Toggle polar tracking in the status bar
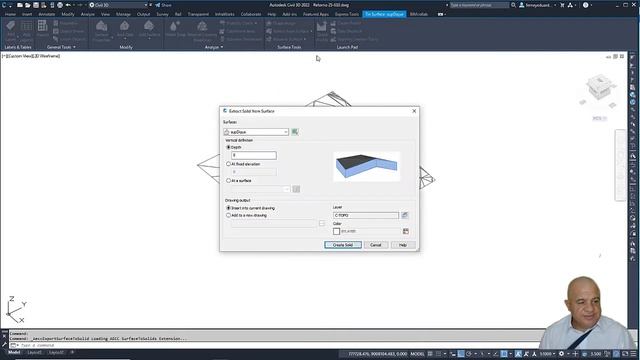Screen dimensions: 640x360 coord(469,354)
